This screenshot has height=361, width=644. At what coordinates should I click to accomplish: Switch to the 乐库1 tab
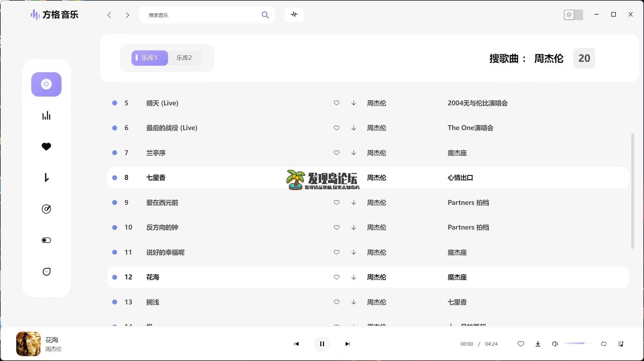click(x=150, y=58)
